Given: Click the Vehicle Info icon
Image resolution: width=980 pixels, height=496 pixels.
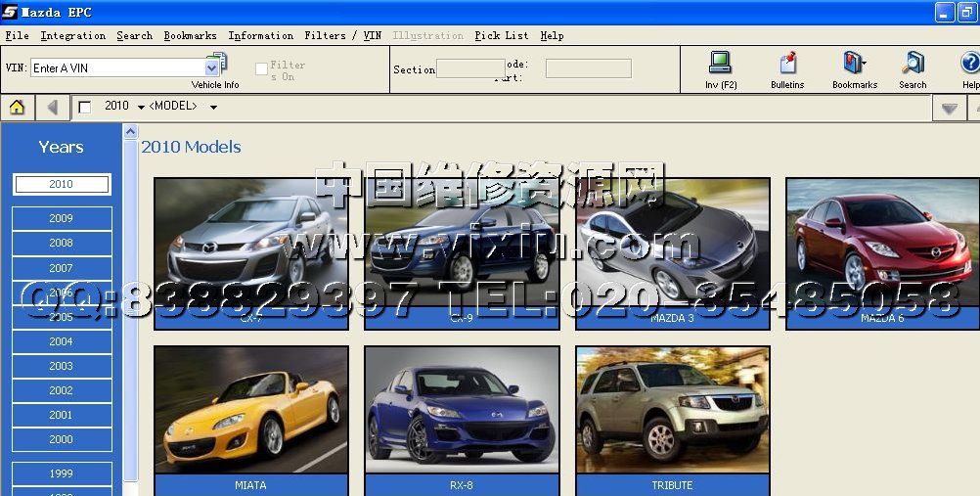Looking at the screenshot, I should (x=217, y=65).
